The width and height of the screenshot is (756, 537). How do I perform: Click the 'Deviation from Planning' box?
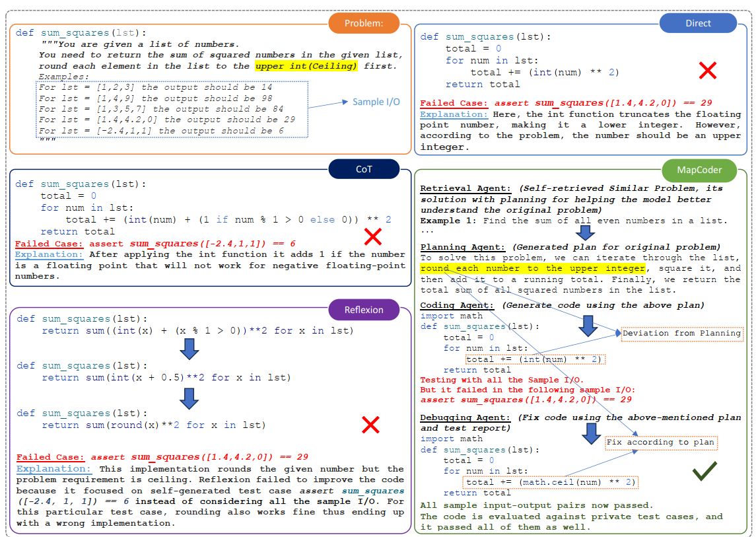point(682,334)
